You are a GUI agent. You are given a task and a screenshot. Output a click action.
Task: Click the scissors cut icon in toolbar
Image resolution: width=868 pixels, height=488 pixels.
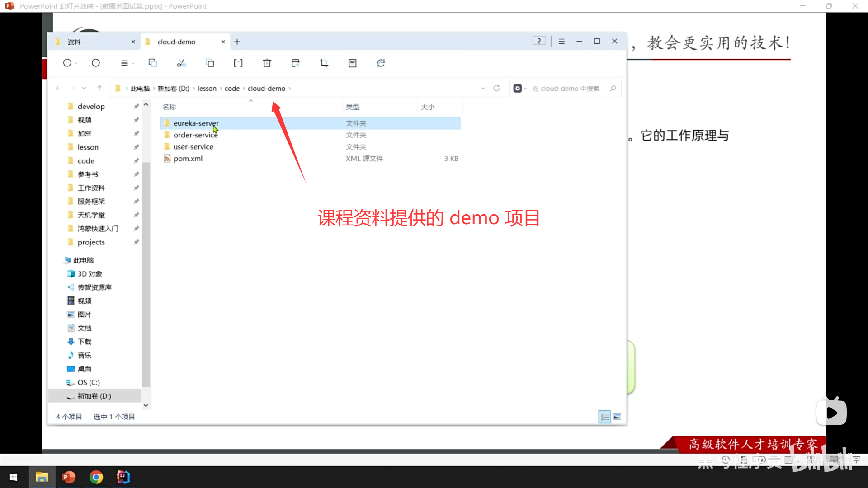click(x=181, y=63)
